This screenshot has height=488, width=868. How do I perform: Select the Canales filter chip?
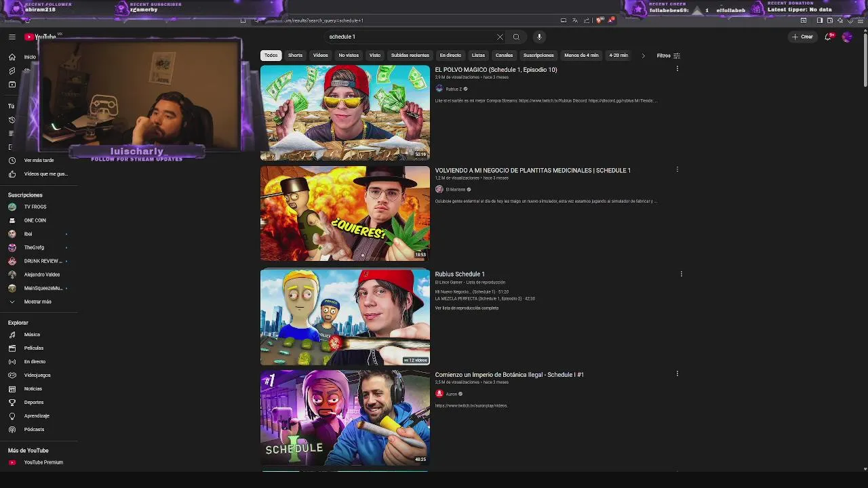tap(504, 56)
